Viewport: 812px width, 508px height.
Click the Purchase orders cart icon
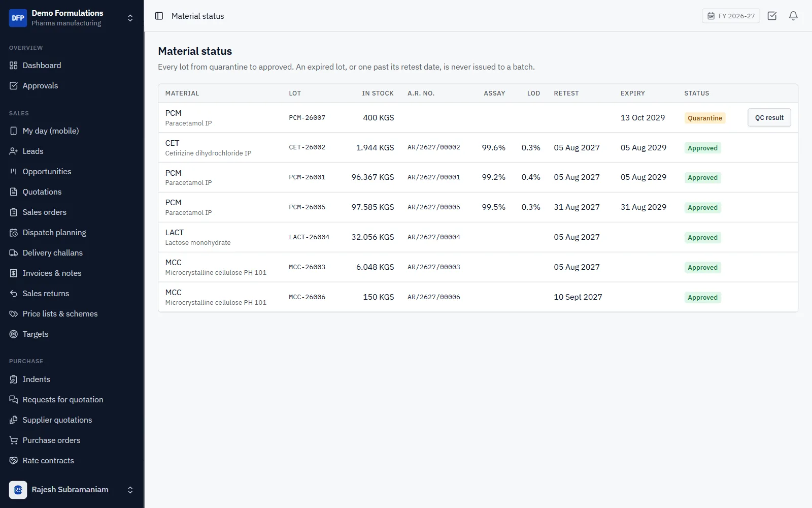click(14, 440)
